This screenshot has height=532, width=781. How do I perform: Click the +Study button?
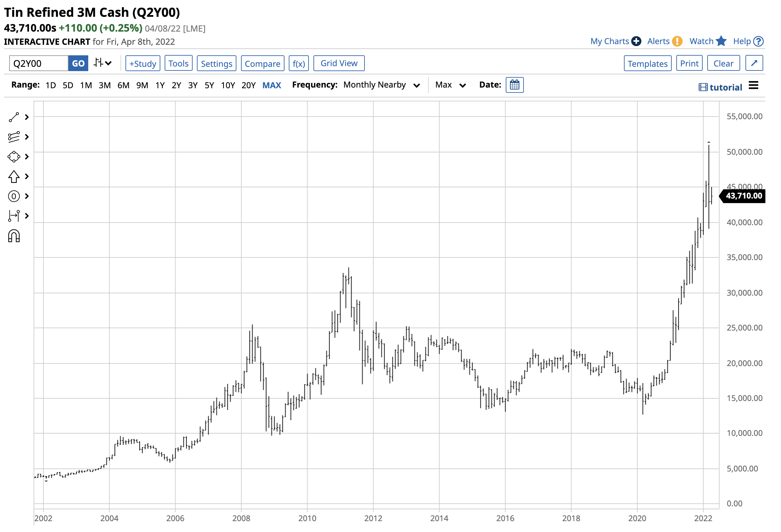pyautogui.click(x=143, y=64)
